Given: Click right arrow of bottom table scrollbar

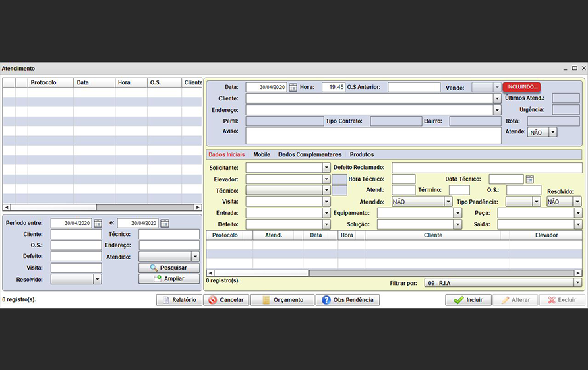Looking at the screenshot, I should (x=578, y=273).
